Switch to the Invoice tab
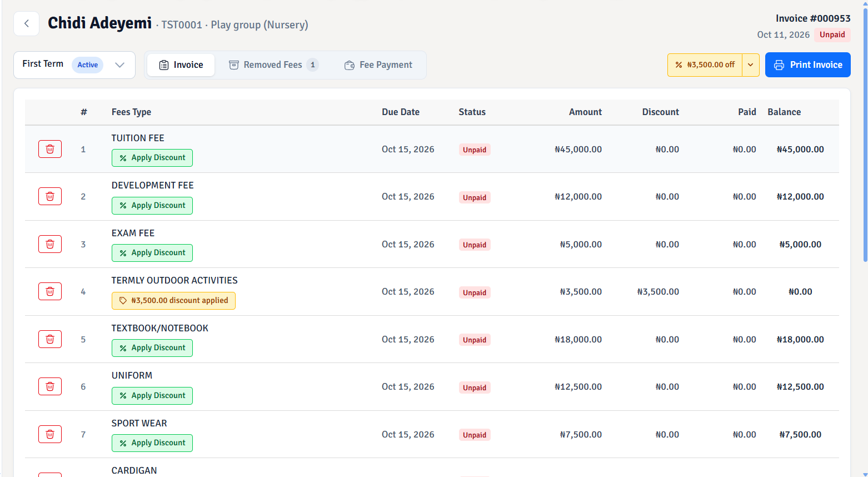 click(181, 65)
